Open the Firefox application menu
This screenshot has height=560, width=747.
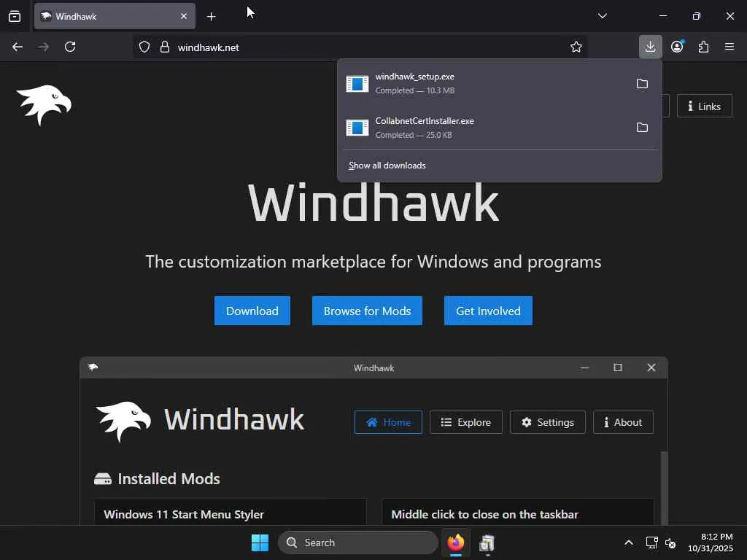[729, 47]
